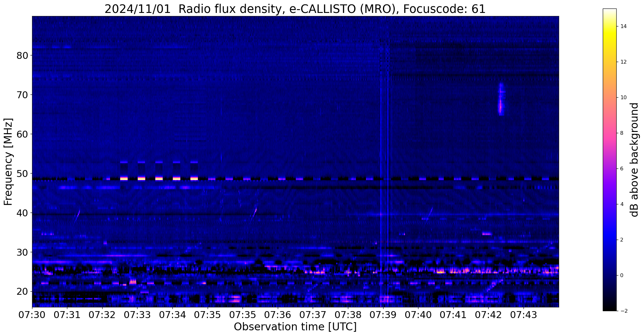The width and height of the screenshot is (644, 336).
Task: Click the 30 MHz frequency tick label
Action: coord(22,252)
